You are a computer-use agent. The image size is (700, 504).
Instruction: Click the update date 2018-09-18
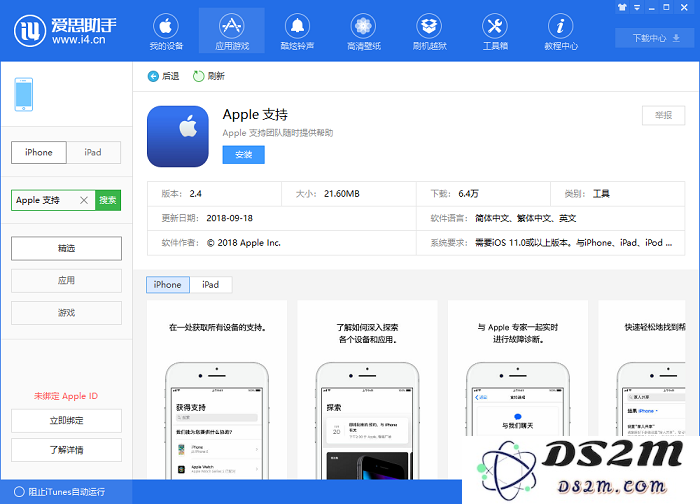coord(229,218)
